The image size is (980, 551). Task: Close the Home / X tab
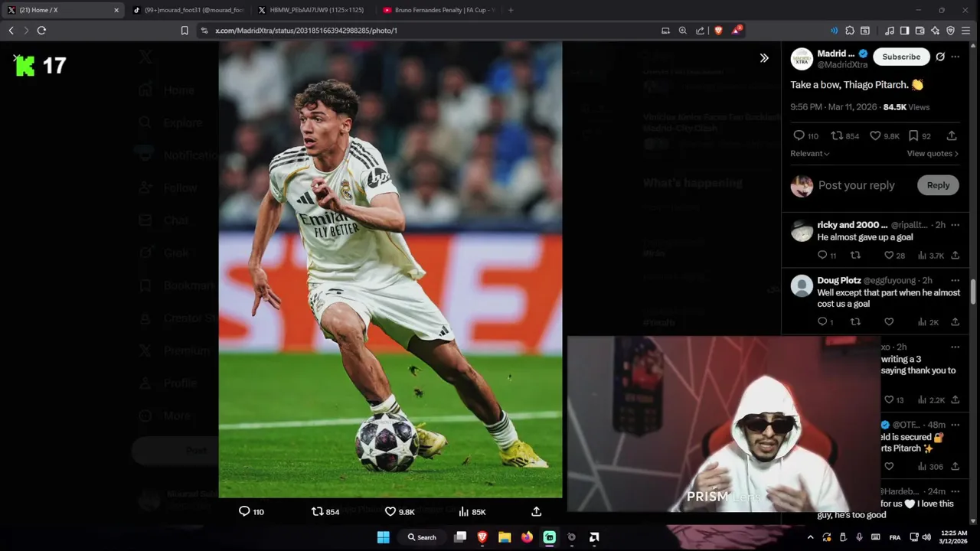[x=116, y=10]
